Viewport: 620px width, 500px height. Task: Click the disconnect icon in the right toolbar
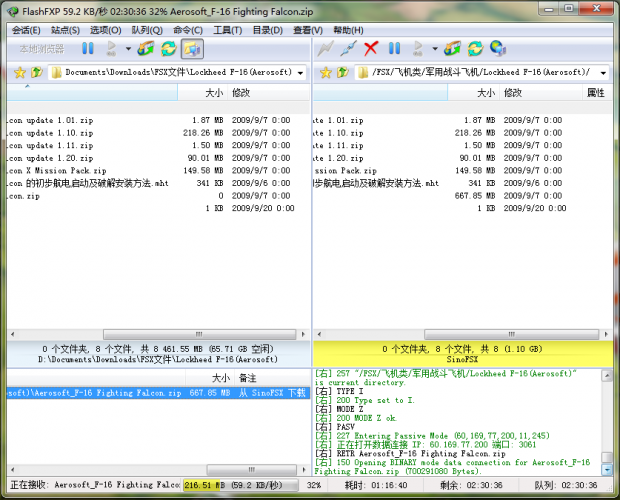click(348, 48)
